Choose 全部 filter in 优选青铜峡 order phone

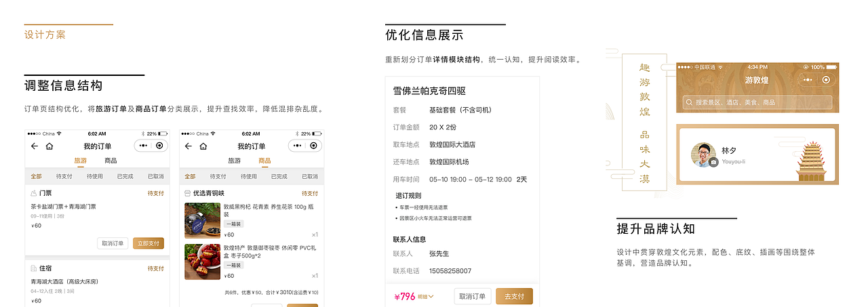tap(190, 176)
